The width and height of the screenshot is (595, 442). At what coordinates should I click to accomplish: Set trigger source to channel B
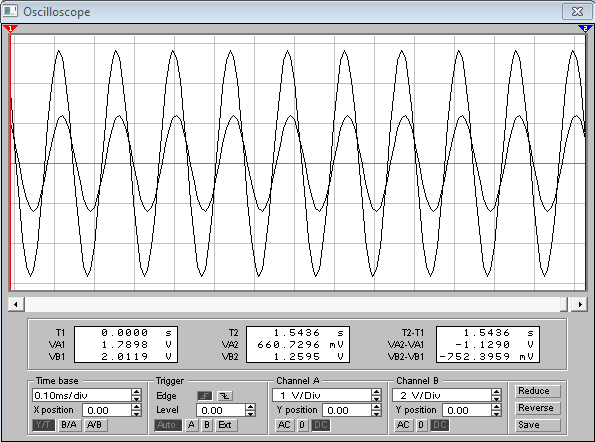(207, 425)
